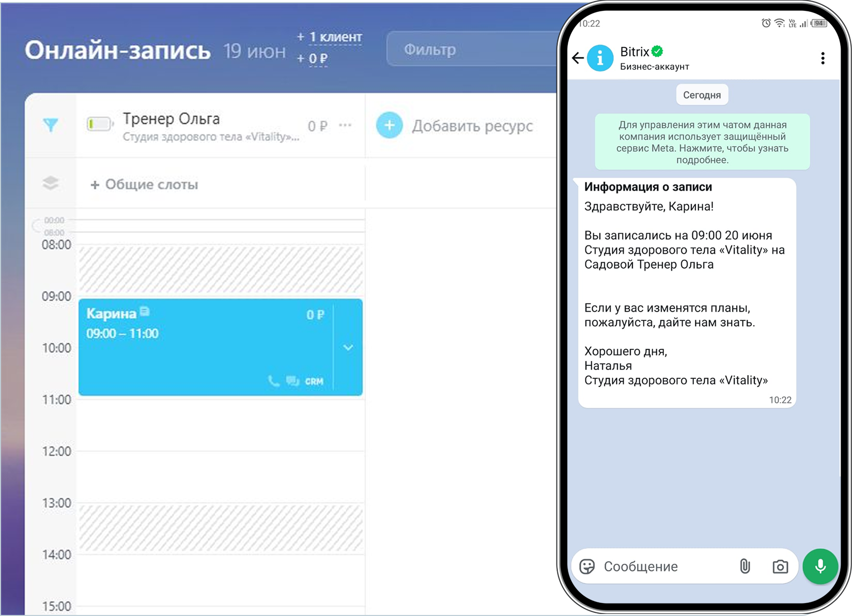
Task: Click the alarm icon in the phone status bar
Action: coord(766,23)
